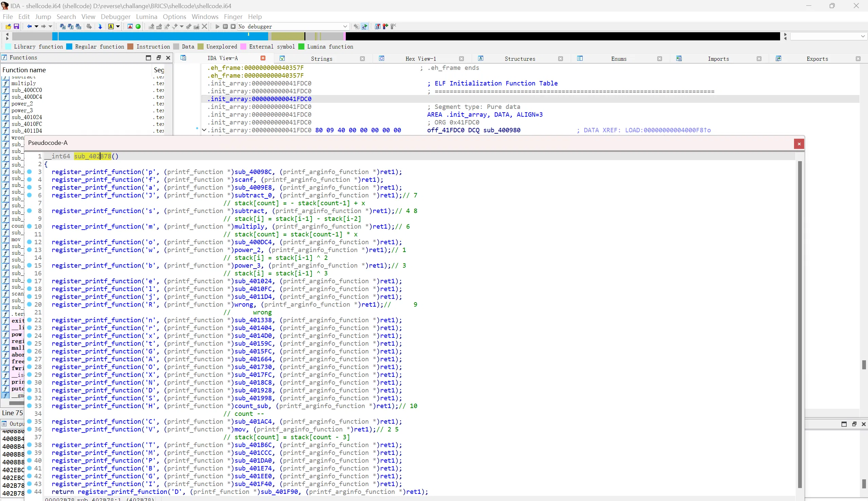This screenshot has width=868, height=501.
Task: Open the 'No debugger' combo box
Action: click(x=293, y=26)
